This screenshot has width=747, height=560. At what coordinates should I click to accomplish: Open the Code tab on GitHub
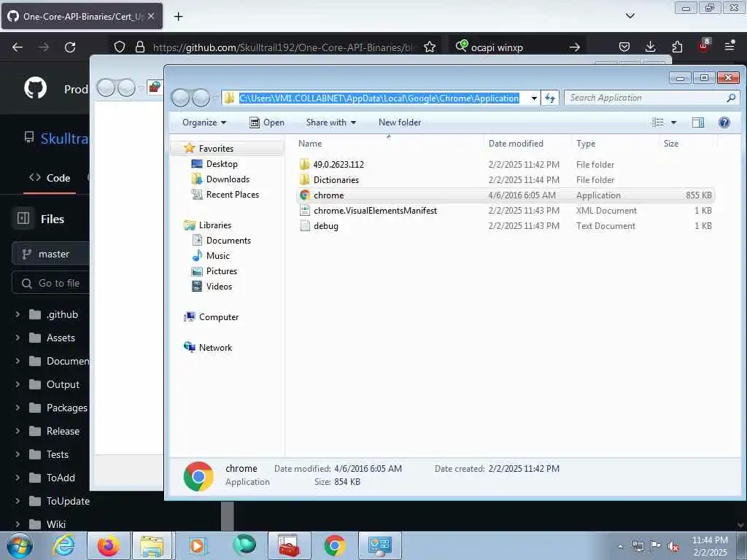tap(50, 178)
